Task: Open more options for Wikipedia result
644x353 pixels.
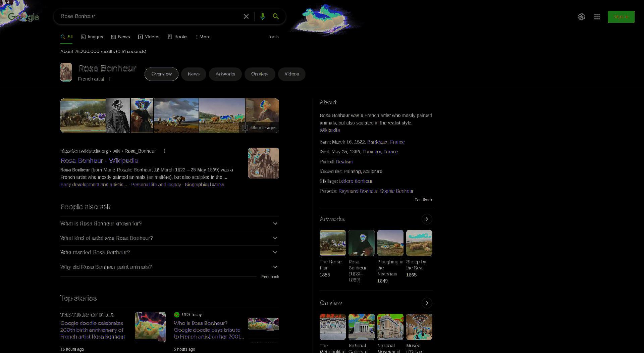Action: [164, 151]
